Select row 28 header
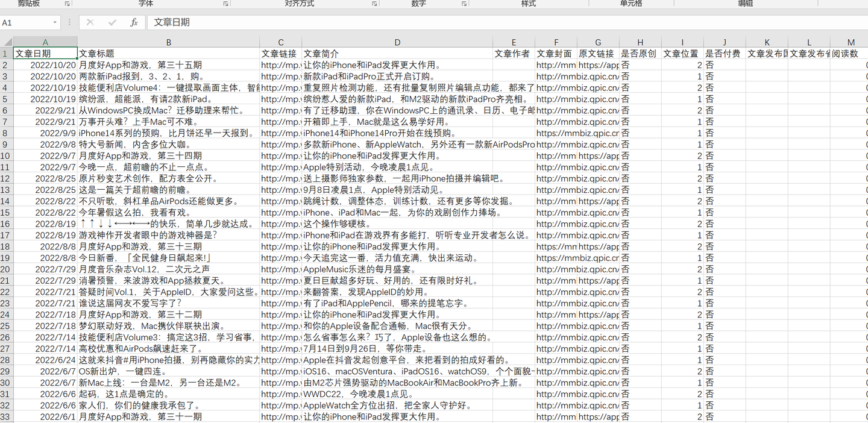868x423 pixels. pos(7,360)
